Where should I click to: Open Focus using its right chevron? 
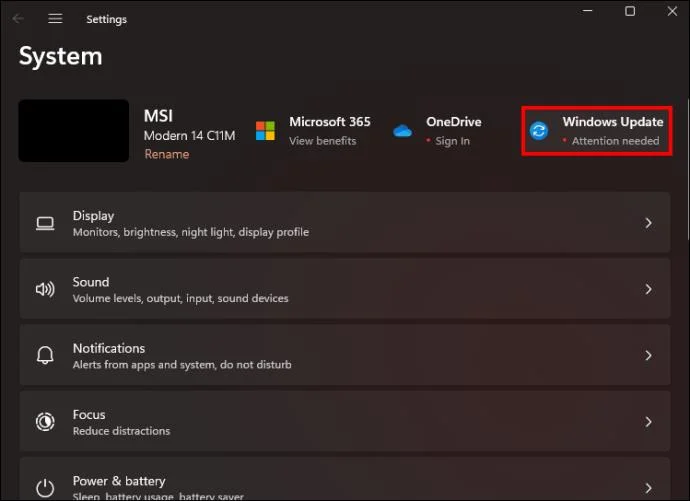648,422
